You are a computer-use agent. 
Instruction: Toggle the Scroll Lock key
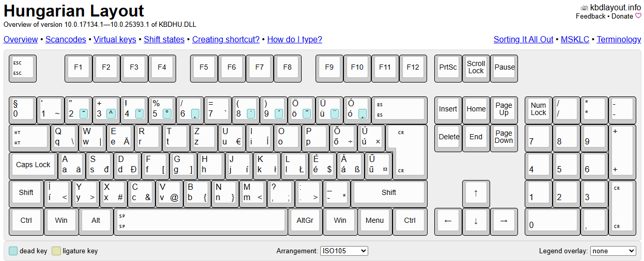tap(476, 67)
